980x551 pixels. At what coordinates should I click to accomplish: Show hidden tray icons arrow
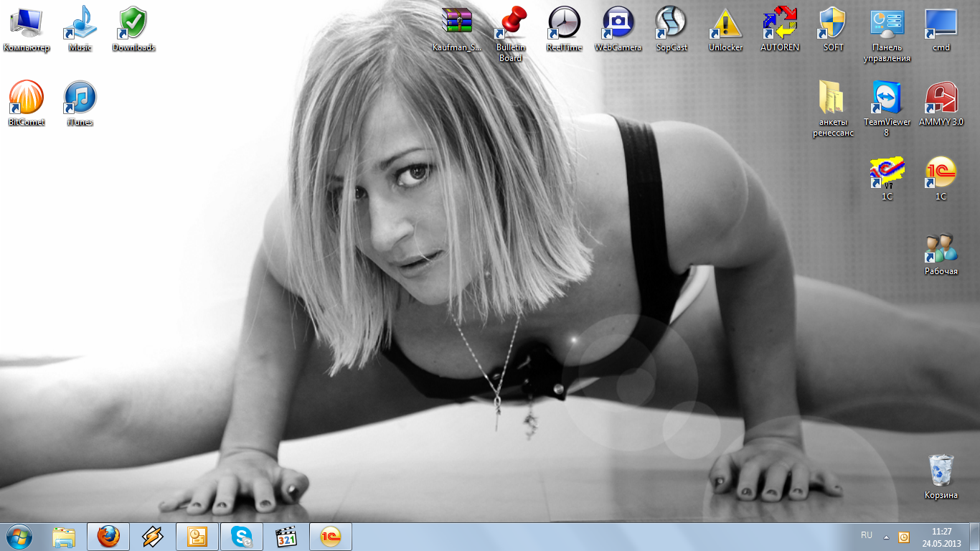tap(886, 537)
